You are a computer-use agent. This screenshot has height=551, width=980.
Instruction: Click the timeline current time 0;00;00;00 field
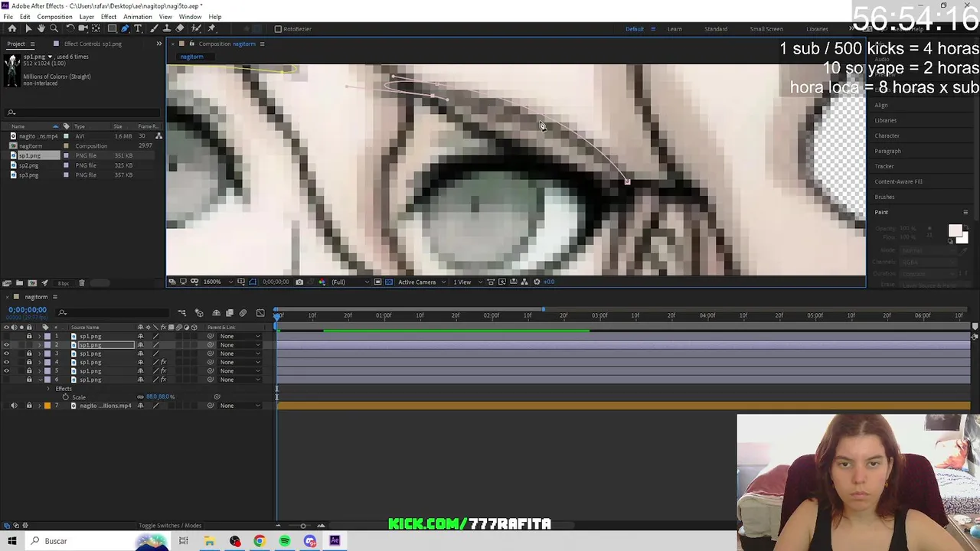pyautogui.click(x=28, y=310)
